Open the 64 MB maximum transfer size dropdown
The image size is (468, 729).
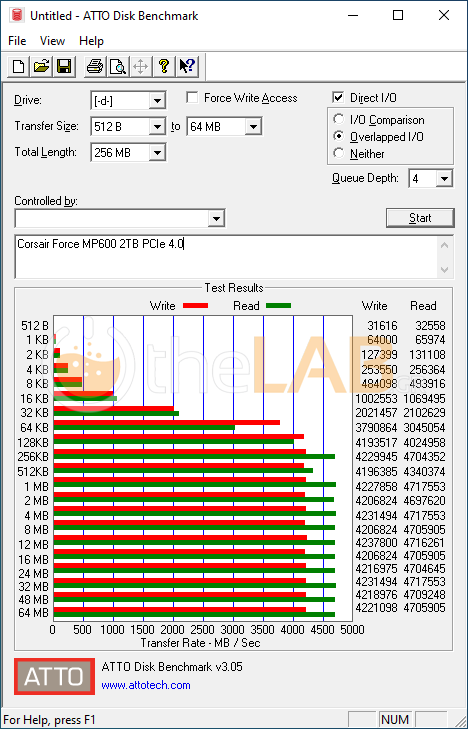253,126
